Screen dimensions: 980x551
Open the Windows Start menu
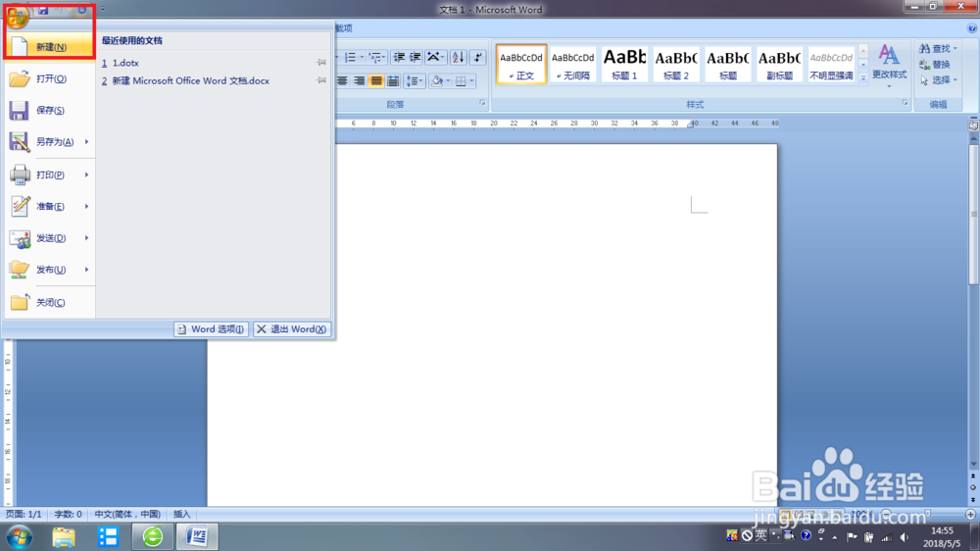point(19,536)
